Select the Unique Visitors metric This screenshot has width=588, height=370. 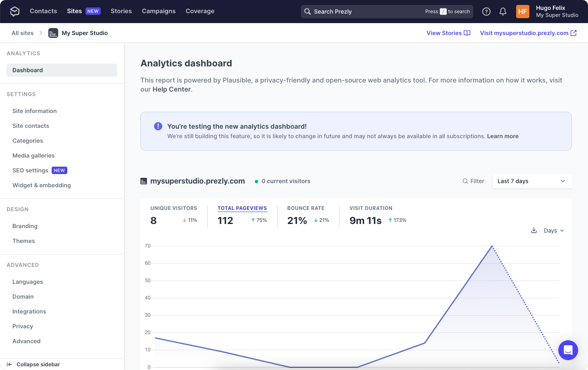coord(174,216)
